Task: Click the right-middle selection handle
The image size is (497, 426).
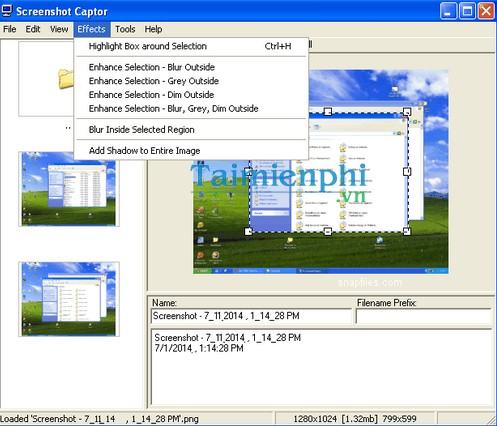Action: [407, 171]
